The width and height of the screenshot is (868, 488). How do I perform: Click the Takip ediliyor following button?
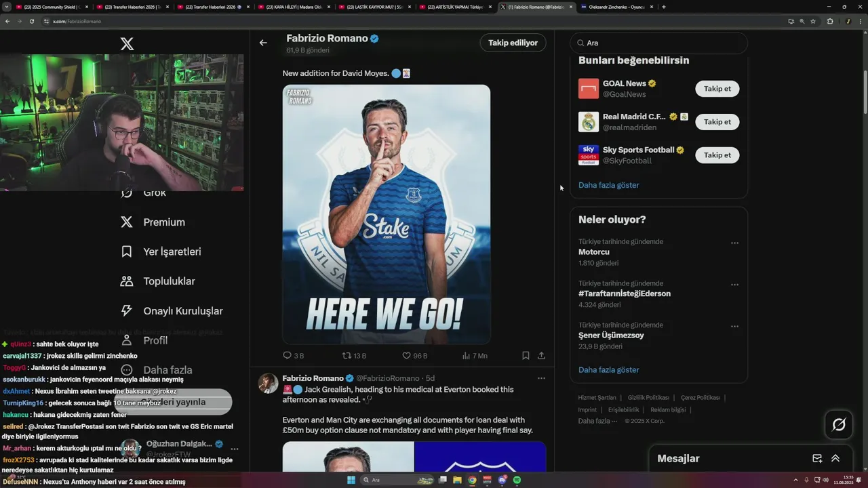pyautogui.click(x=513, y=43)
